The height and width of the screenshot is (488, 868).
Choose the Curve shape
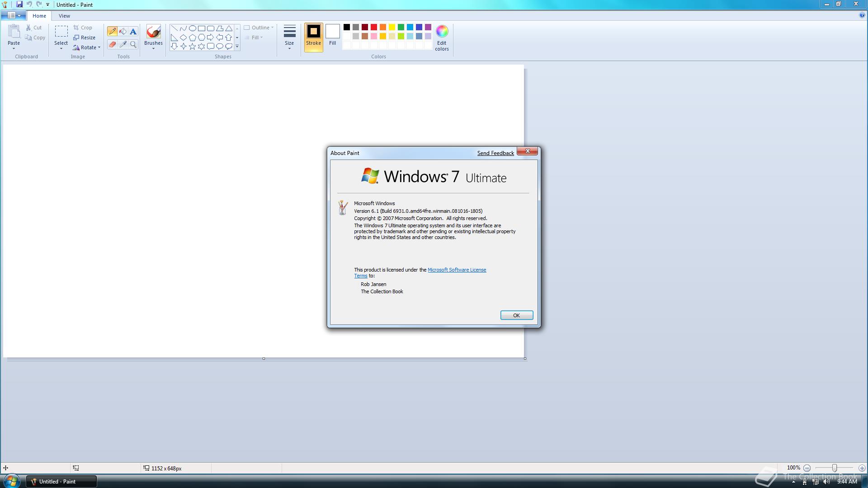(183, 28)
